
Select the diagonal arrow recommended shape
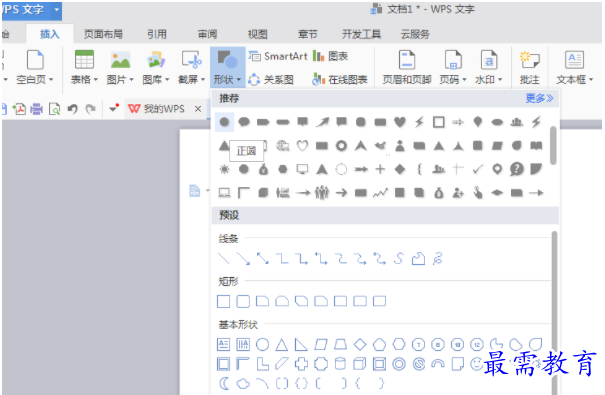coord(322,122)
